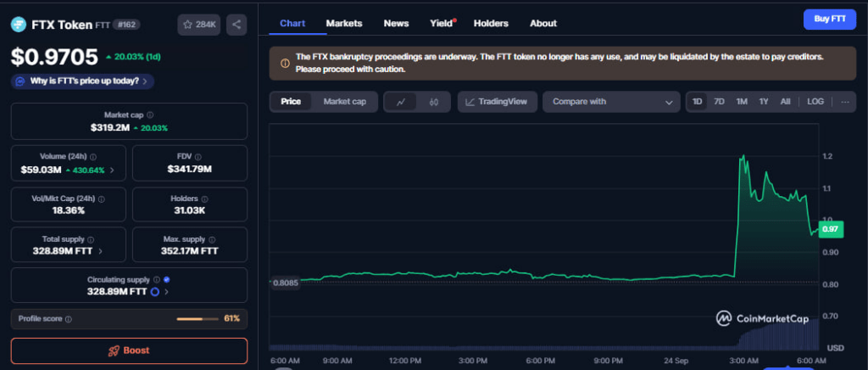Click the rocket icon on Boost button
This screenshot has height=370, width=868.
point(114,350)
